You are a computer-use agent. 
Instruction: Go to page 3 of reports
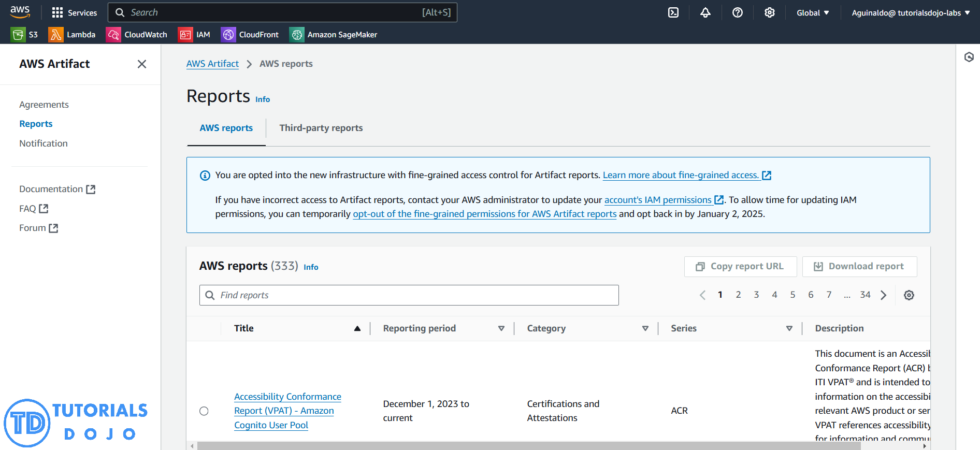[x=756, y=295]
